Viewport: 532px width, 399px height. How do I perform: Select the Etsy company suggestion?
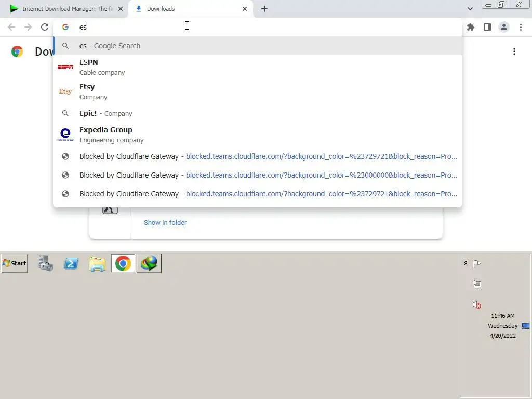[258, 91]
